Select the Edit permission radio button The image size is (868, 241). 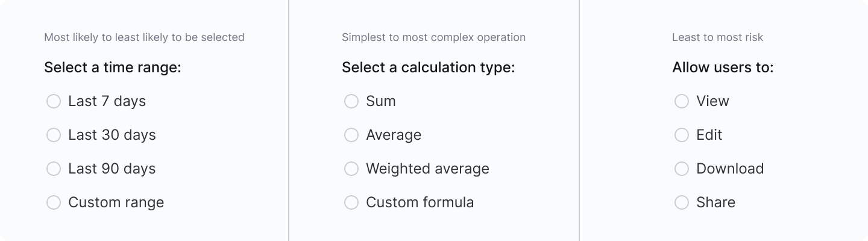click(682, 135)
